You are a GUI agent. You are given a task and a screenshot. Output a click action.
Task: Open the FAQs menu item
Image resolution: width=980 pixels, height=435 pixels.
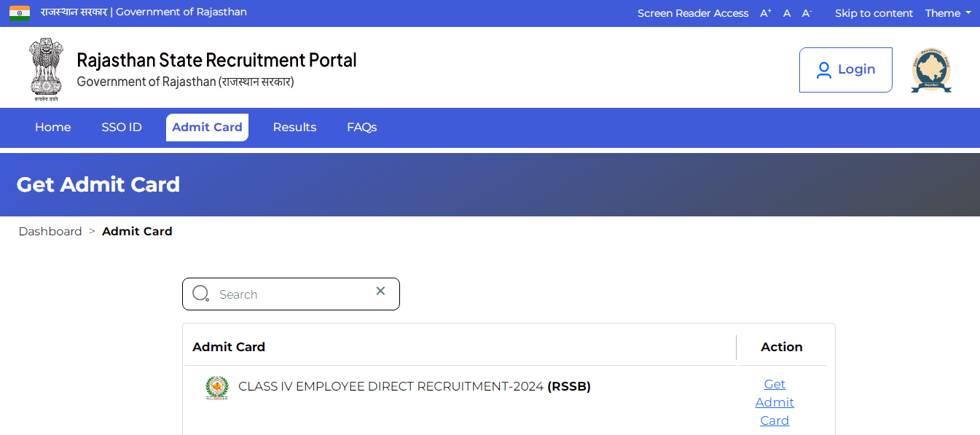tap(361, 127)
